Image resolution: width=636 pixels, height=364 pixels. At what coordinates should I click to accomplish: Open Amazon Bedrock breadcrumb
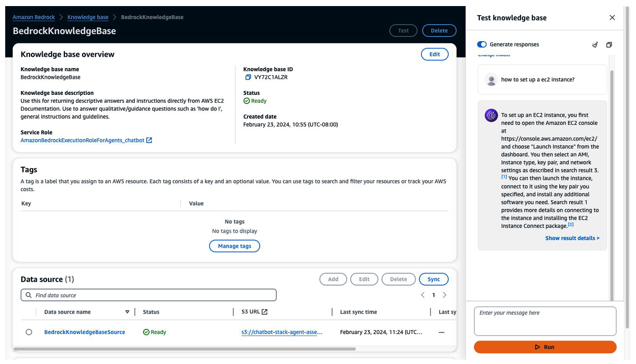coord(34,17)
